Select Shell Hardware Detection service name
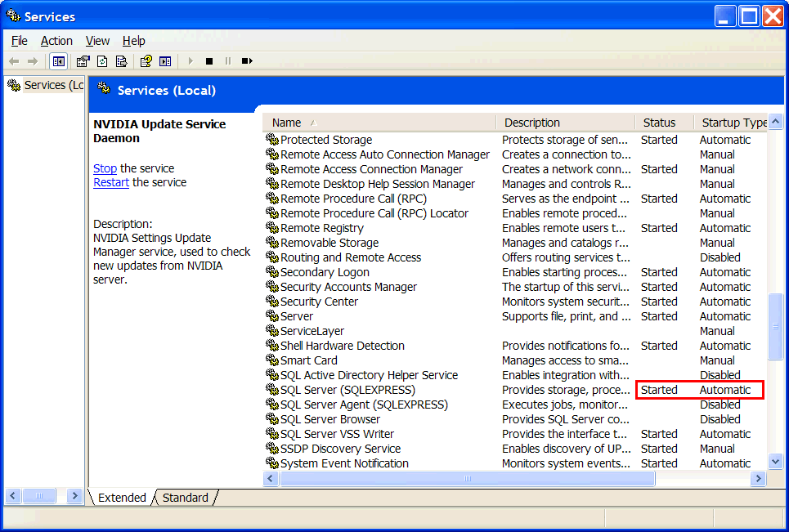Image resolution: width=789 pixels, height=532 pixels. point(342,346)
